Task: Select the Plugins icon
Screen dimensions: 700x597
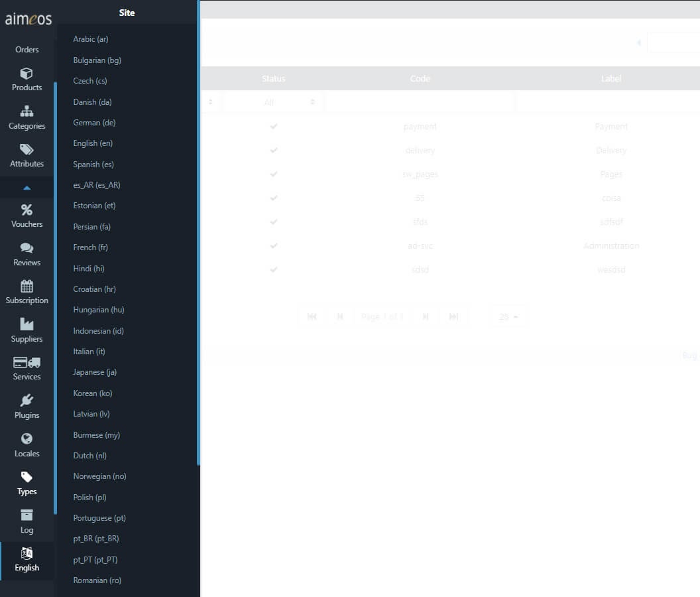Action: pos(27,407)
